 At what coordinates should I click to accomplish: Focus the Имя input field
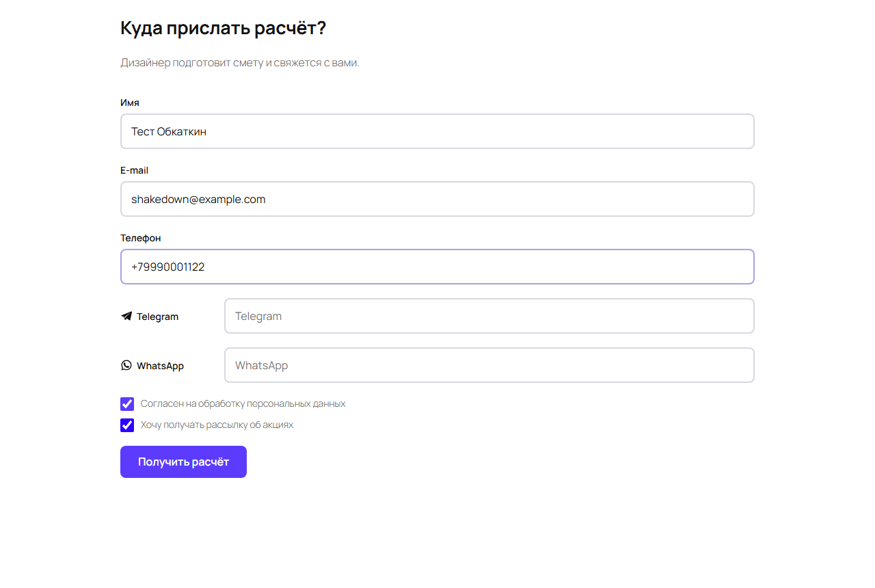[x=437, y=131]
